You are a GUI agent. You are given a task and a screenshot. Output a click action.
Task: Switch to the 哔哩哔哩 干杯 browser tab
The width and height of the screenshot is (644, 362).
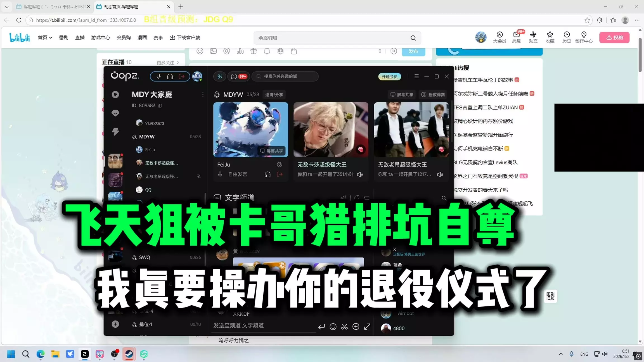click(x=53, y=7)
